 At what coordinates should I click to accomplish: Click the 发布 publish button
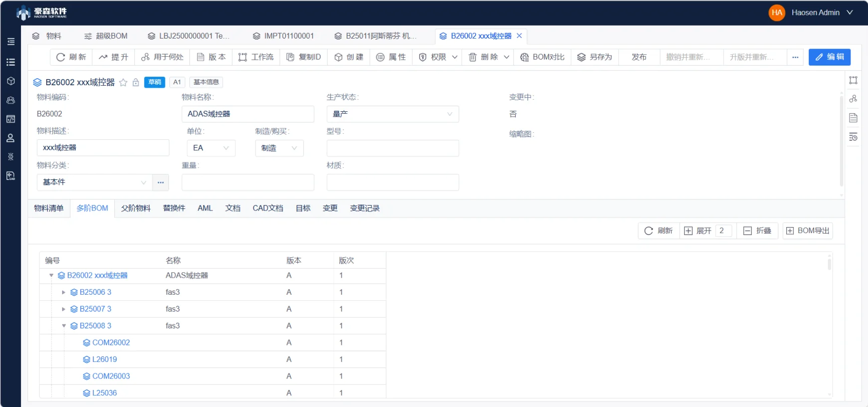[639, 57]
